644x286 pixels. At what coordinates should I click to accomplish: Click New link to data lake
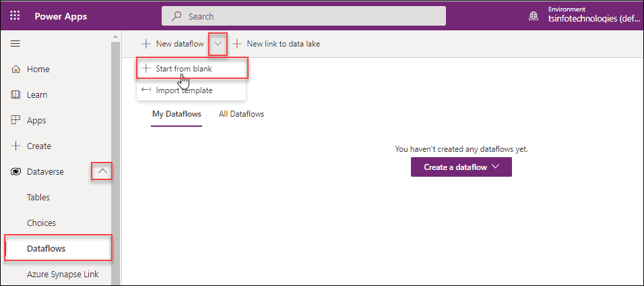(276, 44)
